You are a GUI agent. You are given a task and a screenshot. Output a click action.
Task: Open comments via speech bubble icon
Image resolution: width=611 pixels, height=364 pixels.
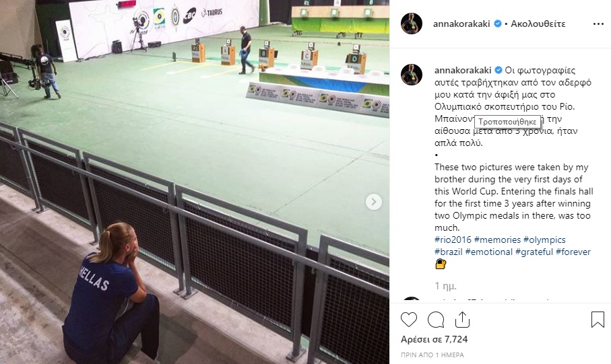tap(436, 320)
